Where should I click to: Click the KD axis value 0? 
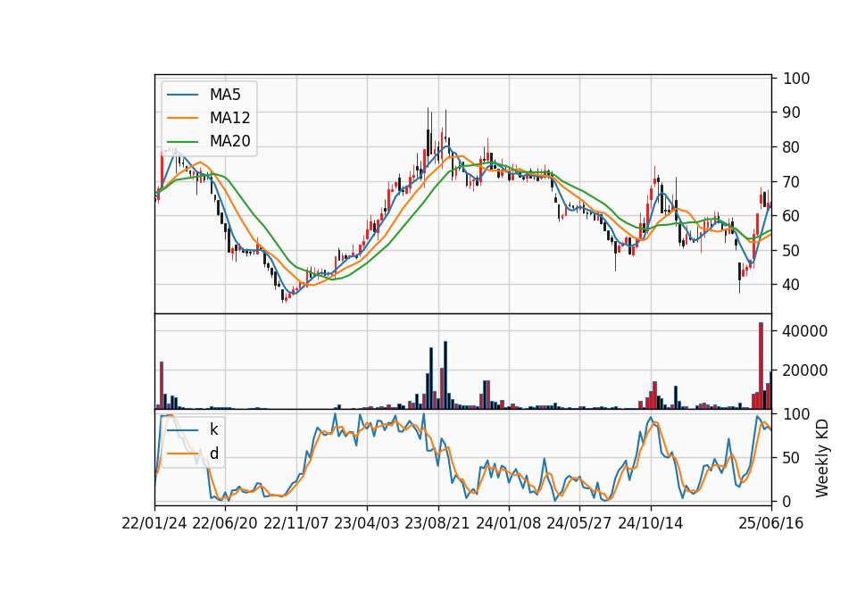tap(787, 501)
